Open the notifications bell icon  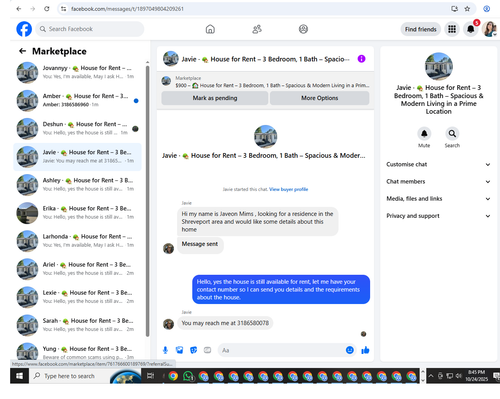(471, 29)
